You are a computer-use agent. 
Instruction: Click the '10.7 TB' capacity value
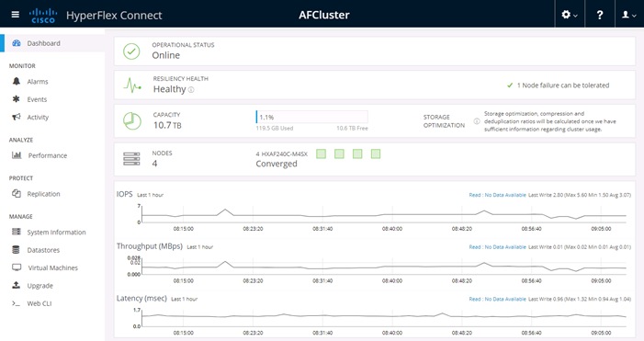pyautogui.click(x=167, y=125)
